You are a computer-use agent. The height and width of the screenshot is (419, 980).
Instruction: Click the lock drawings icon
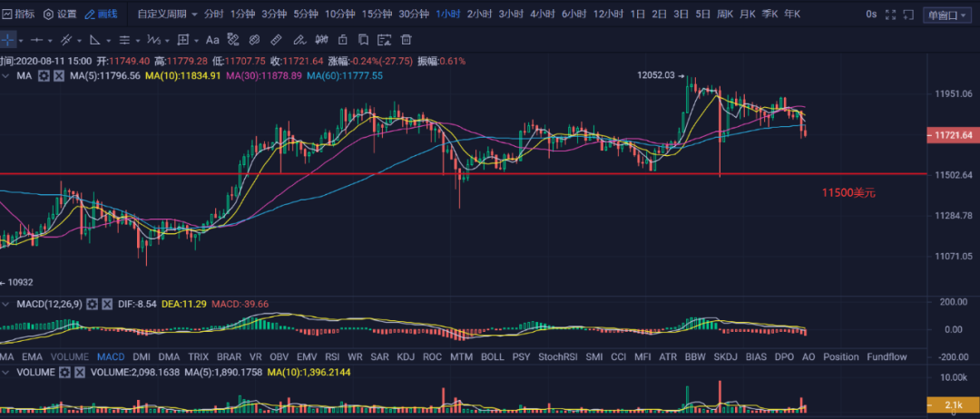coord(341,40)
